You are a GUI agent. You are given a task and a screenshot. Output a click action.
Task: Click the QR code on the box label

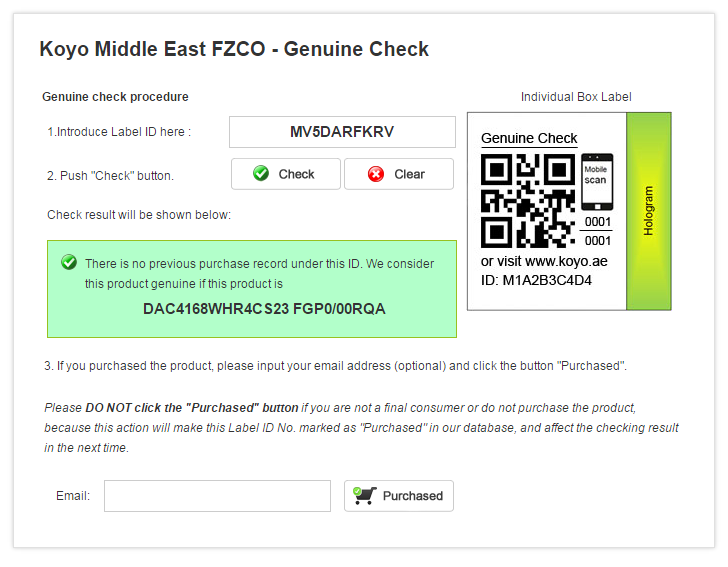(528, 201)
